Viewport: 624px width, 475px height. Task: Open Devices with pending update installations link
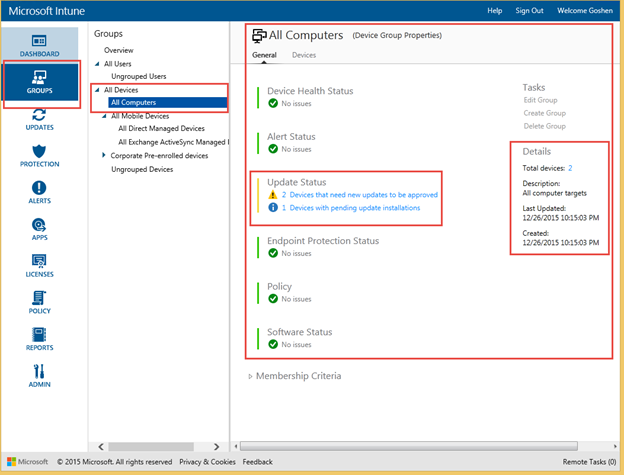[355, 208]
